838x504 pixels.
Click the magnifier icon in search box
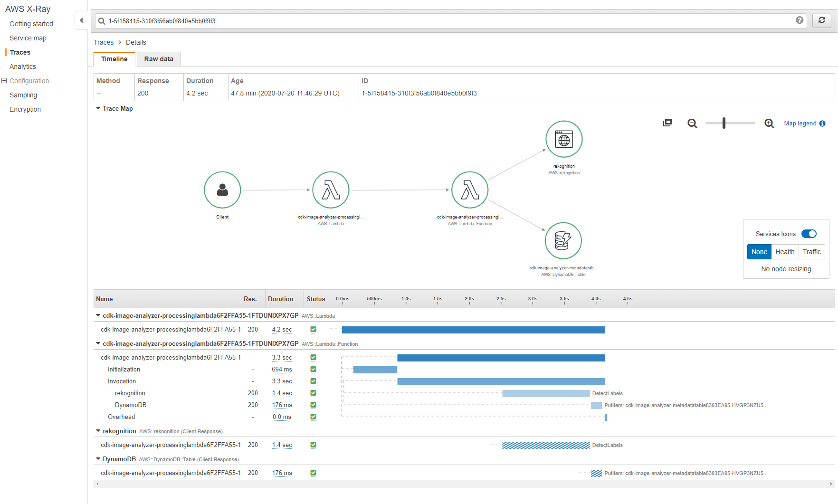(x=102, y=21)
